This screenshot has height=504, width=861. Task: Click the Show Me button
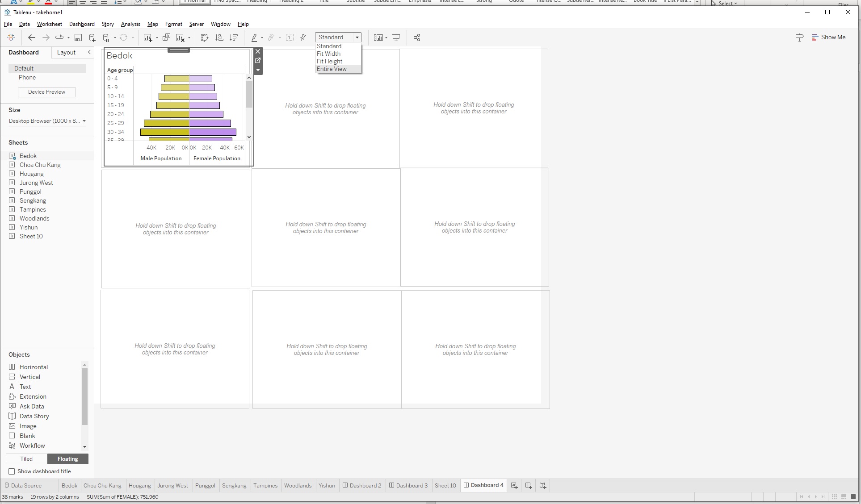[x=829, y=37]
